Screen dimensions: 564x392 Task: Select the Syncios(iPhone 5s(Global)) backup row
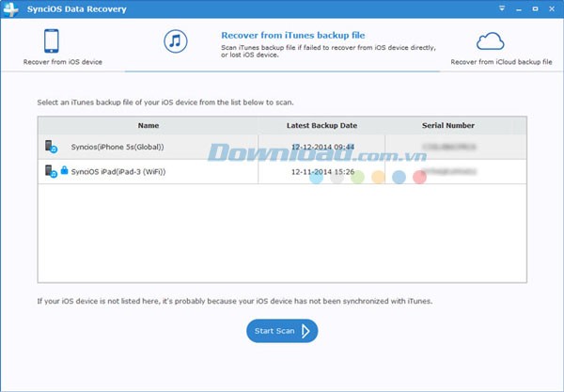282,147
